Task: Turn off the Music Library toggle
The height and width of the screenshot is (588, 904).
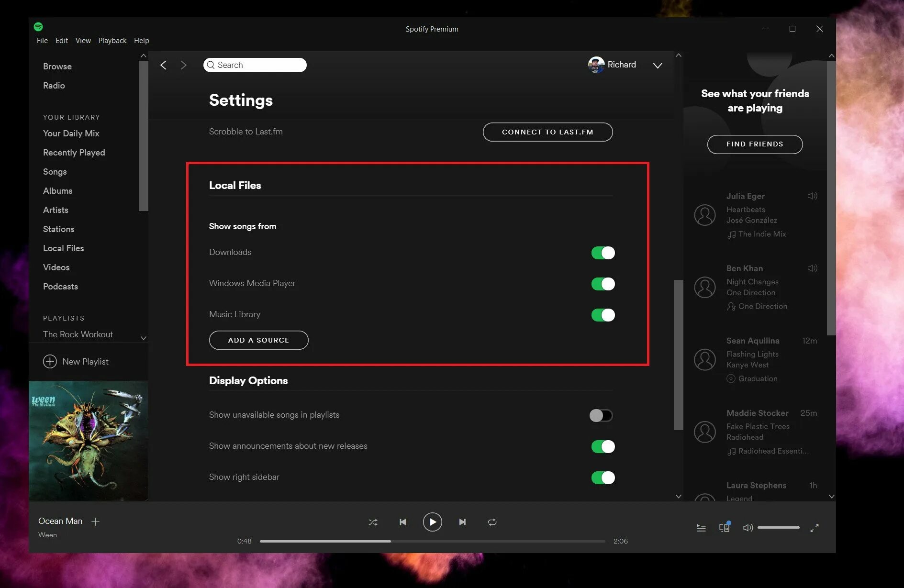Action: click(603, 315)
